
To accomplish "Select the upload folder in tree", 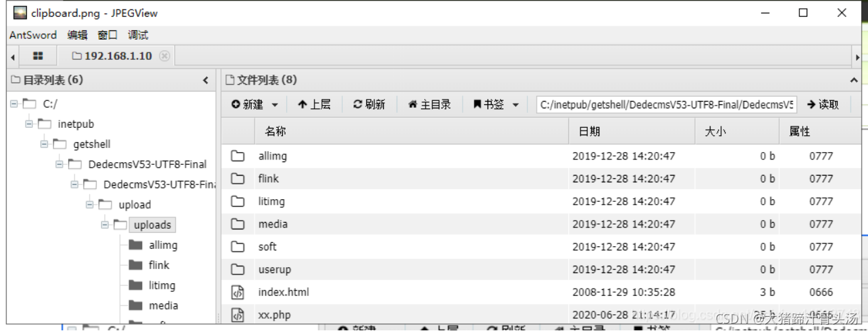I will [135, 205].
